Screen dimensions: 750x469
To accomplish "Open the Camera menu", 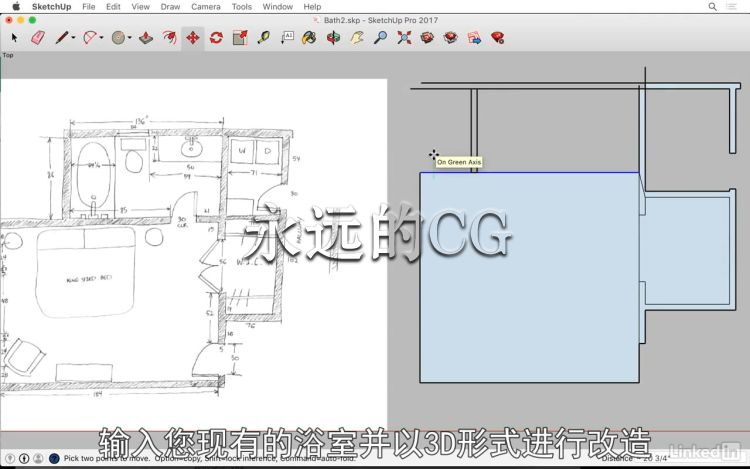I will 206,7.
